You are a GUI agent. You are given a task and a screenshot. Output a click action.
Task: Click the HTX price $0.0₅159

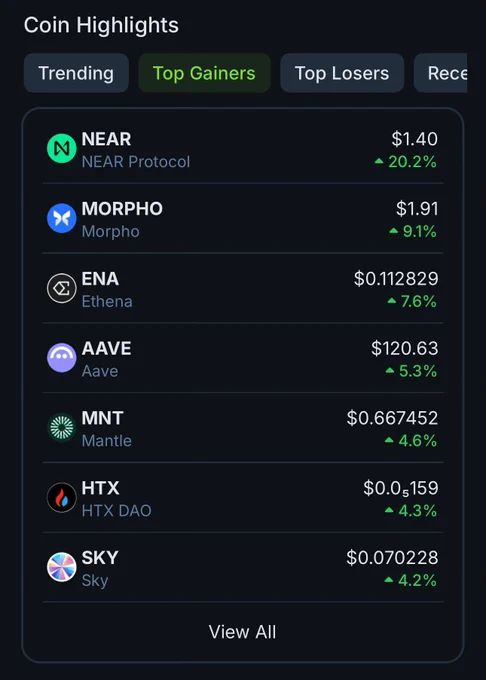click(x=401, y=489)
